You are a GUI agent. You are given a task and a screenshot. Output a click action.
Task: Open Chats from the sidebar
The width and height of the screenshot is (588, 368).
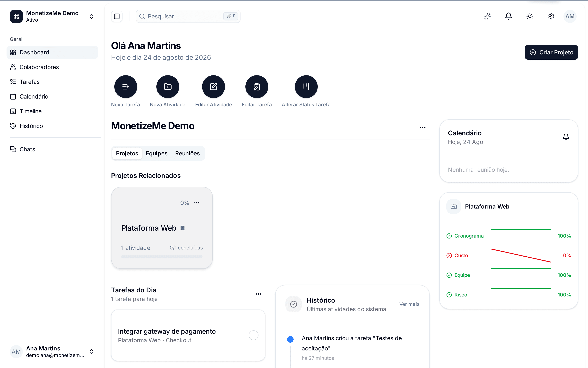(x=52, y=149)
